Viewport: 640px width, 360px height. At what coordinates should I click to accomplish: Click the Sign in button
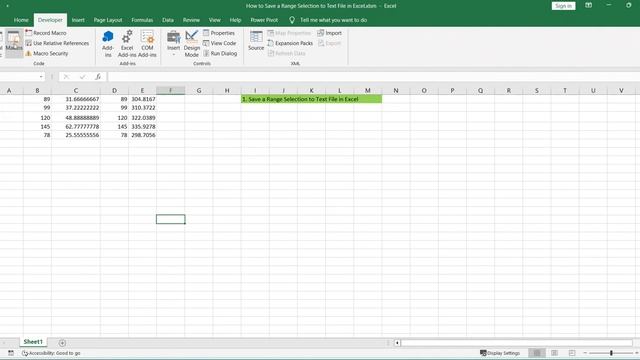563,6
